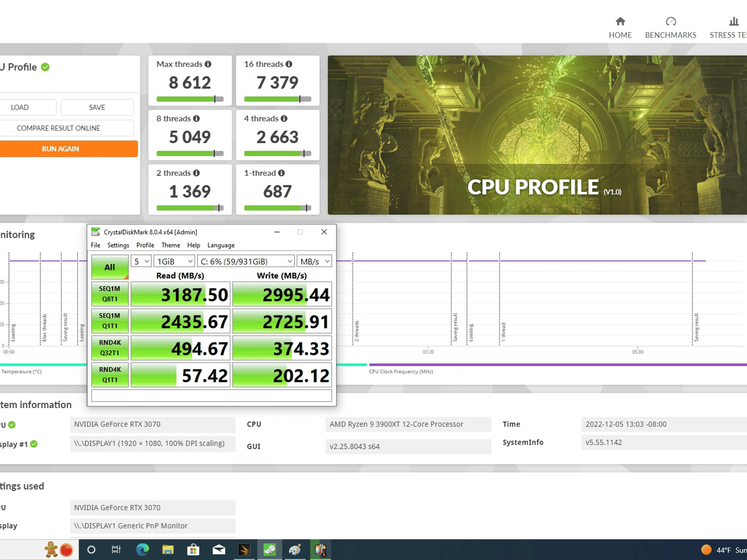Click the All button in CrystalDiskMark
Viewport: 747px width, 560px height.
110,267
